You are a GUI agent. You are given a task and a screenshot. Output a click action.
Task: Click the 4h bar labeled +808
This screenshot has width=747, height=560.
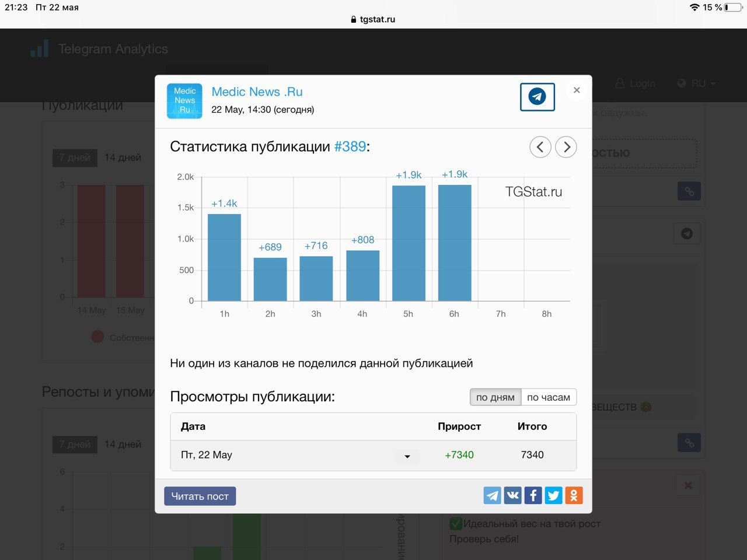(363, 276)
